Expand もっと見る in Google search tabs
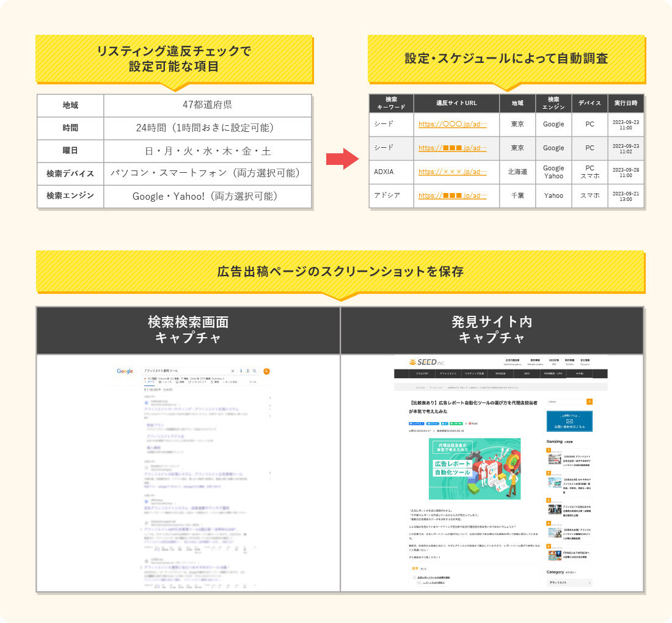Image resolution: width=672 pixels, height=623 pixels. click(231, 382)
